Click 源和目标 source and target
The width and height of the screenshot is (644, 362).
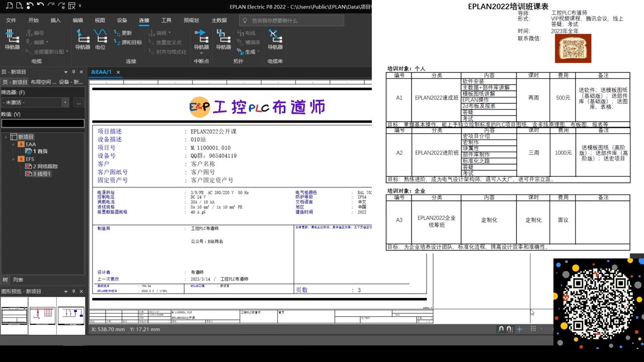point(128,42)
